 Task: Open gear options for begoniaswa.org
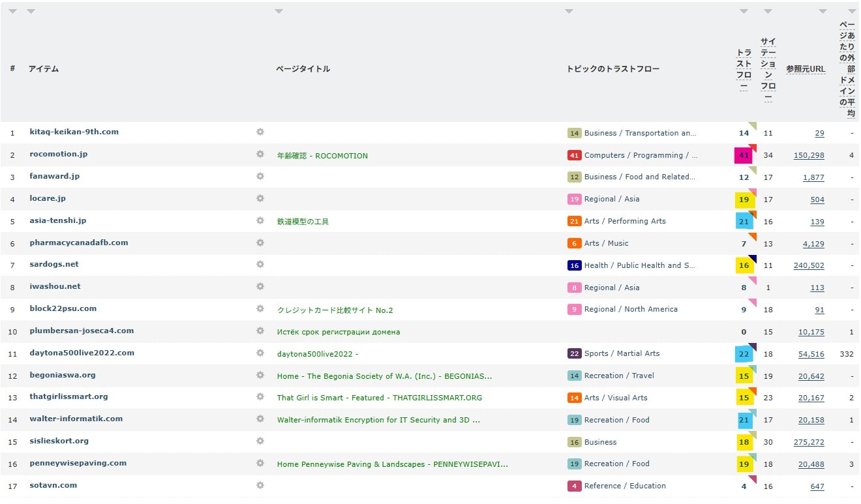(260, 375)
